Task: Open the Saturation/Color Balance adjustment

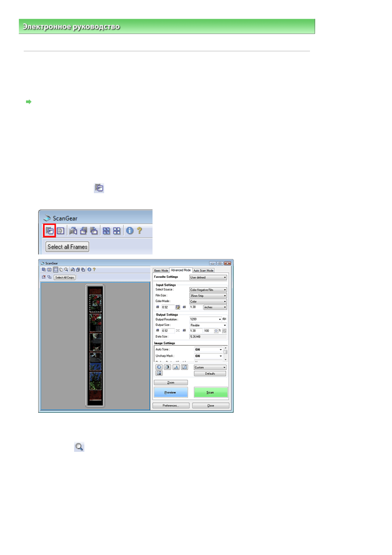Action: click(159, 367)
